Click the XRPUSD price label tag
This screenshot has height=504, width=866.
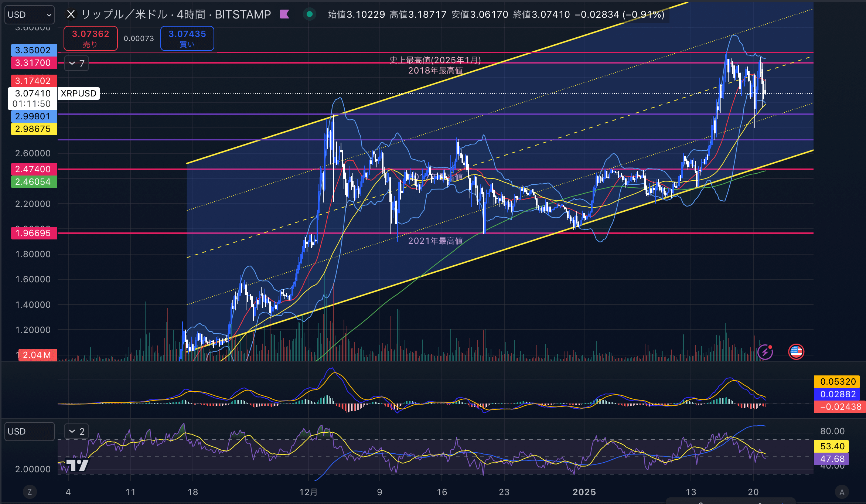78,93
